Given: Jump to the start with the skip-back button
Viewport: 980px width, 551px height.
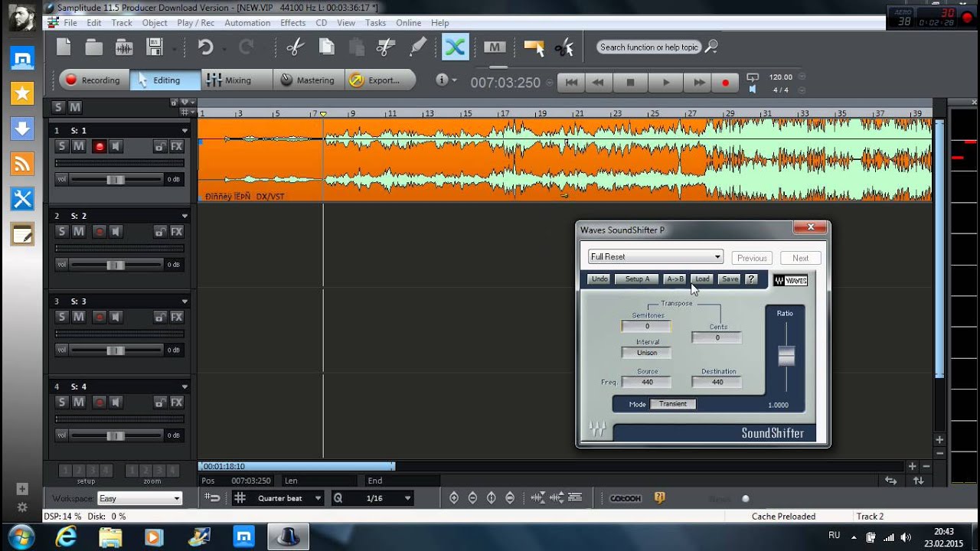Looking at the screenshot, I should (x=570, y=82).
